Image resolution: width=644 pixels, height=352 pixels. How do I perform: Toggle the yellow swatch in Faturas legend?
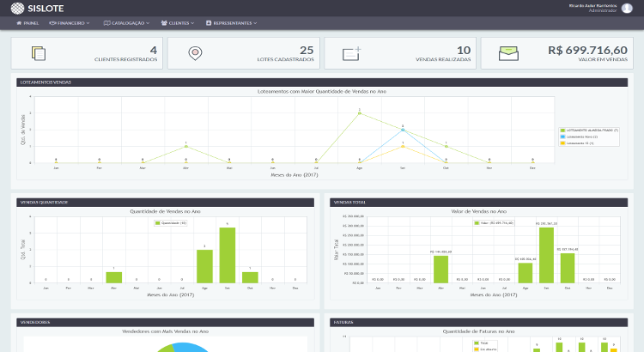click(x=477, y=349)
